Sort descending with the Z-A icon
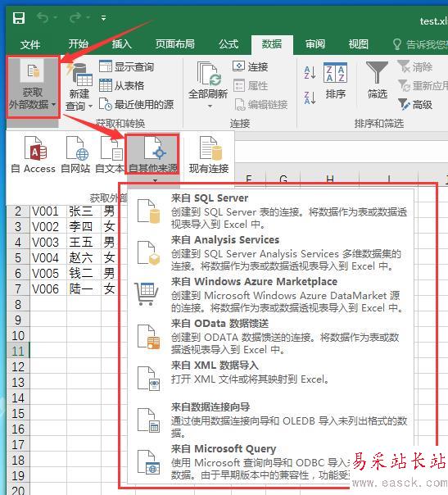The height and width of the screenshot is (495, 448). pos(310,98)
